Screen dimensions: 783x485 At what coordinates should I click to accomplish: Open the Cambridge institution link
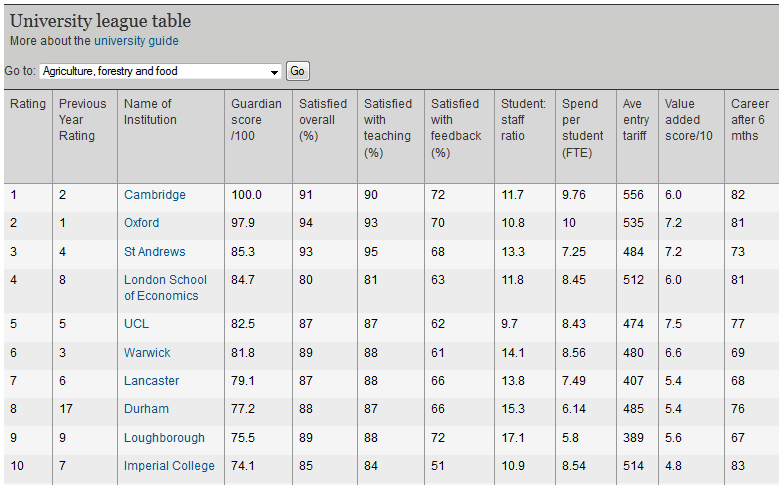pos(154,195)
